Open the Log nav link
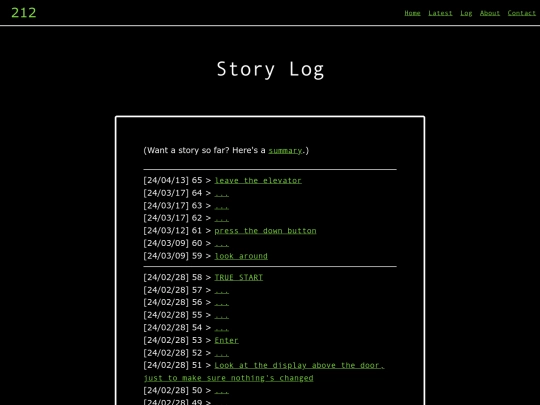Viewport: 540px width, 405px height. tap(466, 13)
